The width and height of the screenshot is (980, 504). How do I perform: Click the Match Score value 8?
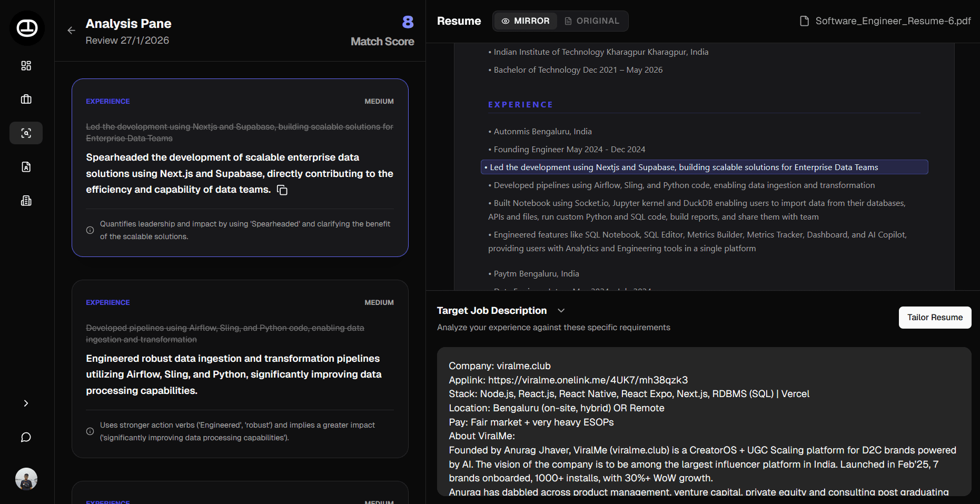pos(408,22)
